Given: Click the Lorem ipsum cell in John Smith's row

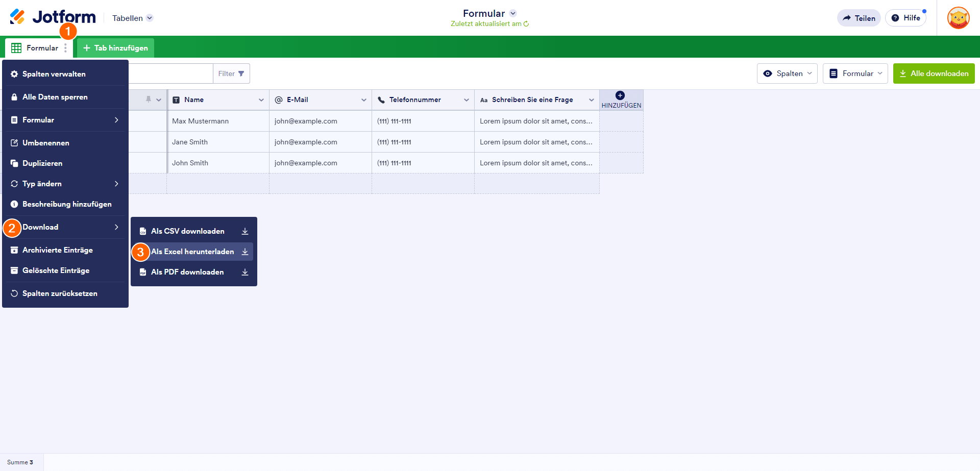Looking at the screenshot, I should coord(537,163).
